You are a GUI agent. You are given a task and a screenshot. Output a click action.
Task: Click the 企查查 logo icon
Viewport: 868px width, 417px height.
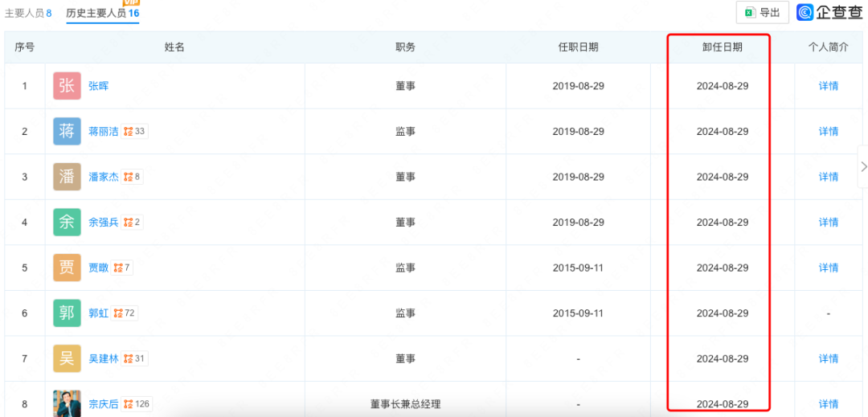coord(805,12)
